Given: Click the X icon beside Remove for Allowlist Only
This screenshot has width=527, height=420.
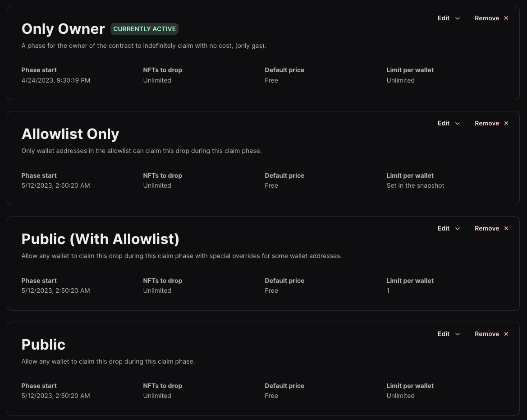Looking at the screenshot, I should coord(506,124).
